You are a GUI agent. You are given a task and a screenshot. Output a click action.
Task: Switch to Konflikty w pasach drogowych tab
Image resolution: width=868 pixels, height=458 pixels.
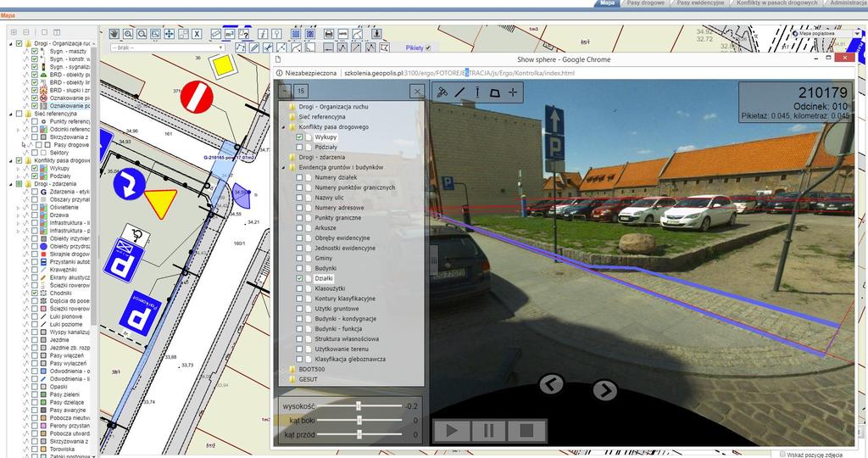click(x=776, y=3)
